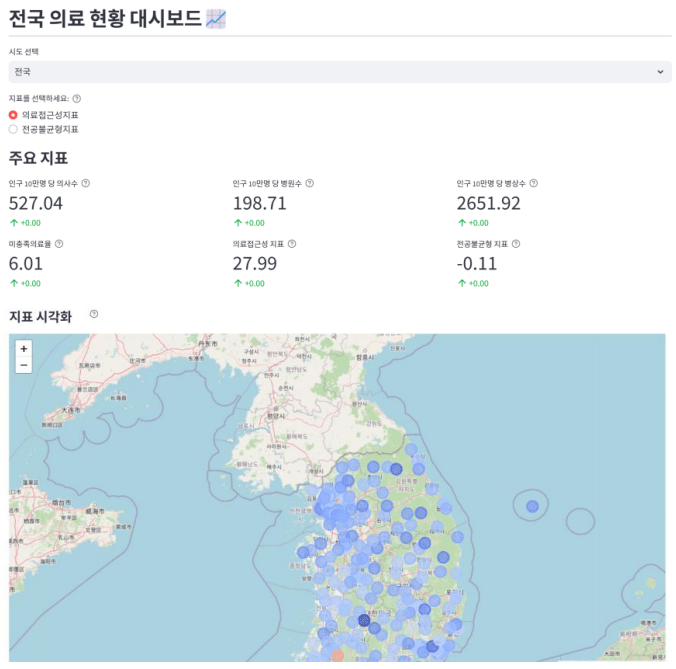Select the 전공불균형지표 radio option

(13, 129)
